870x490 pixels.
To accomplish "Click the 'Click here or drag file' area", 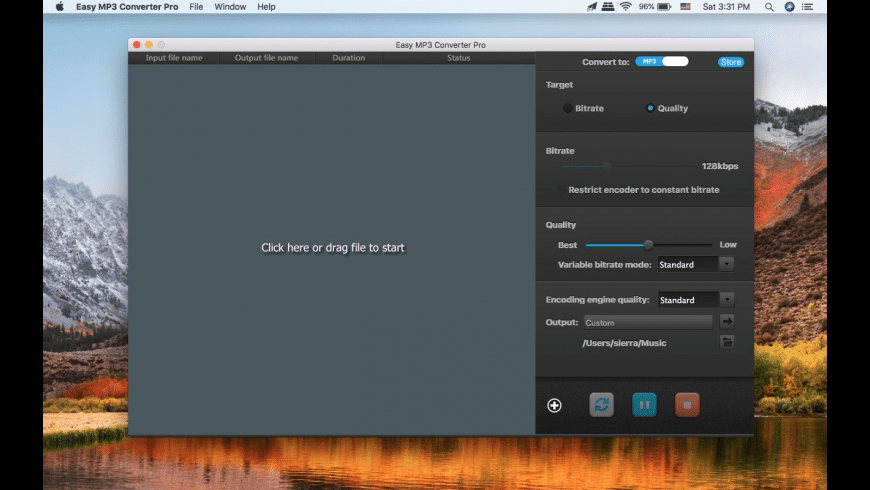I will 332,247.
